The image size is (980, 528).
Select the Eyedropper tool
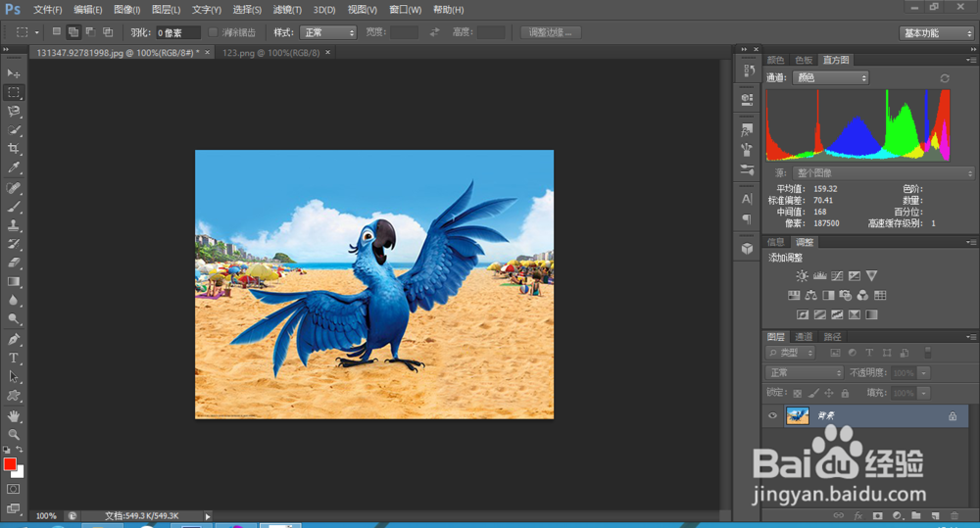13,168
